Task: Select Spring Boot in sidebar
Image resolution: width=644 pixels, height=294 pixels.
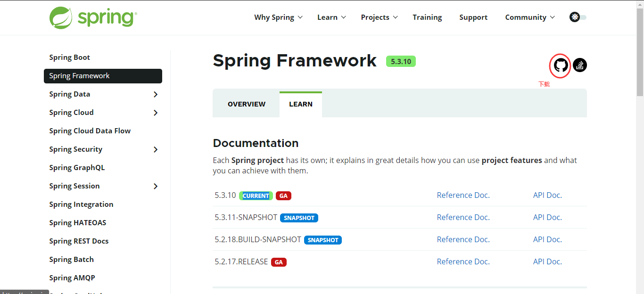Action: tap(69, 57)
